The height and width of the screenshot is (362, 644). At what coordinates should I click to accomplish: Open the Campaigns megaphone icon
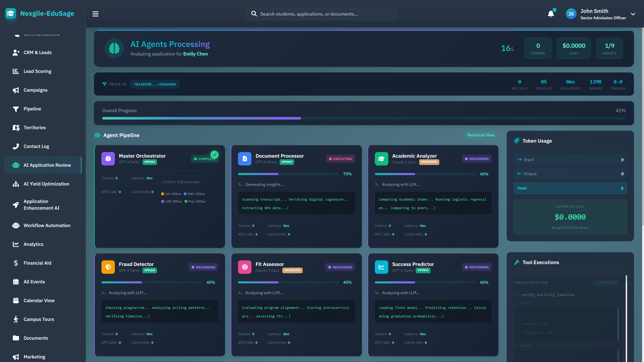[16, 90]
